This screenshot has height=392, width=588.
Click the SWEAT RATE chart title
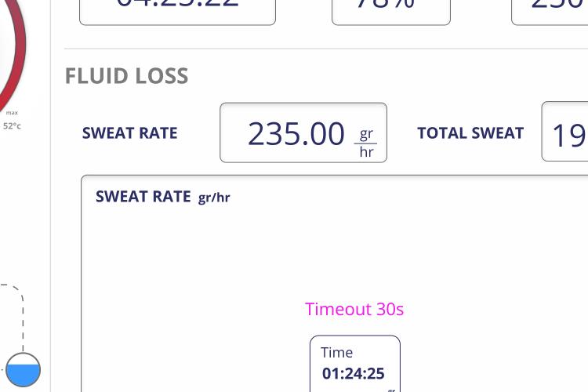pyautogui.click(x=143, y=197)
